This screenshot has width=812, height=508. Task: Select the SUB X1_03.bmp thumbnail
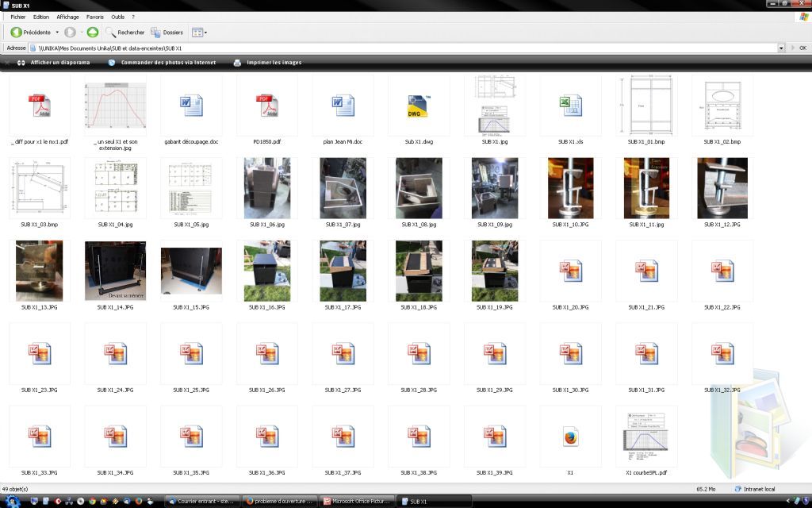40,188
